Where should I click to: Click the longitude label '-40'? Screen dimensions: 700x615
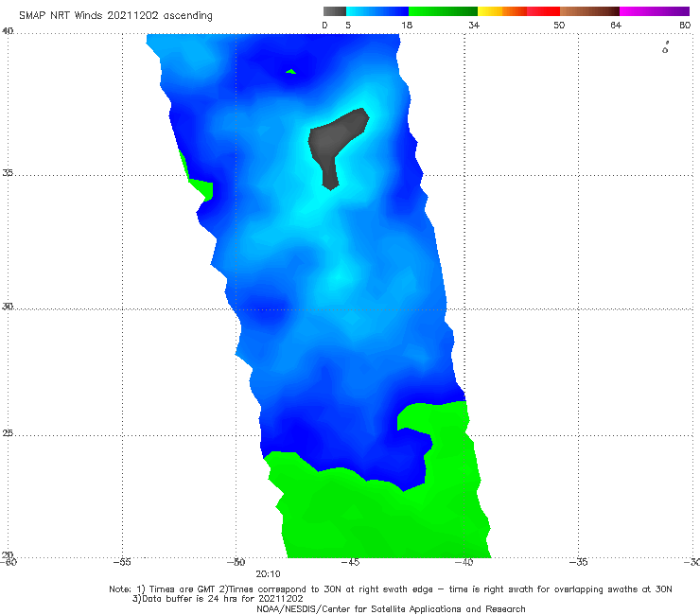point(464,562)
